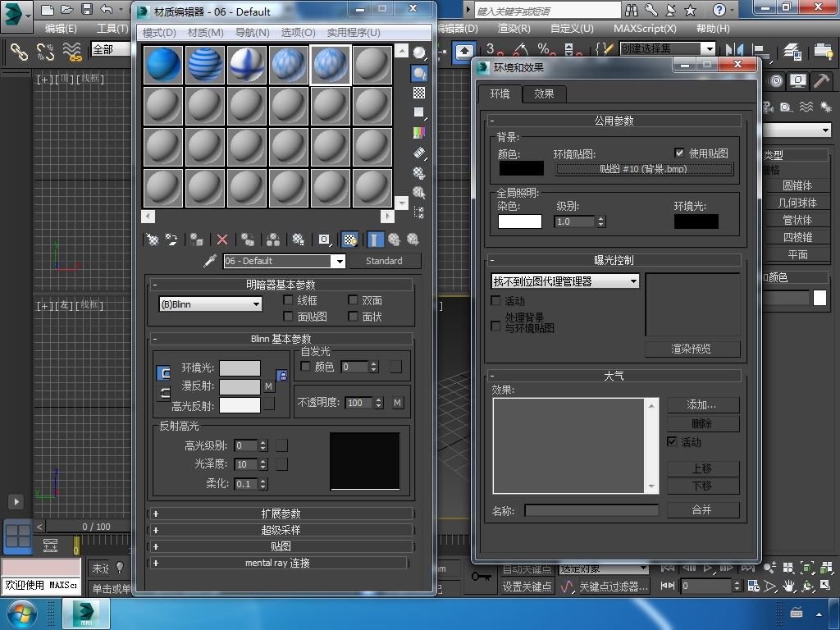
Task: Uncheck the 使用贴图 checkbox
Action: pos(679,153)
